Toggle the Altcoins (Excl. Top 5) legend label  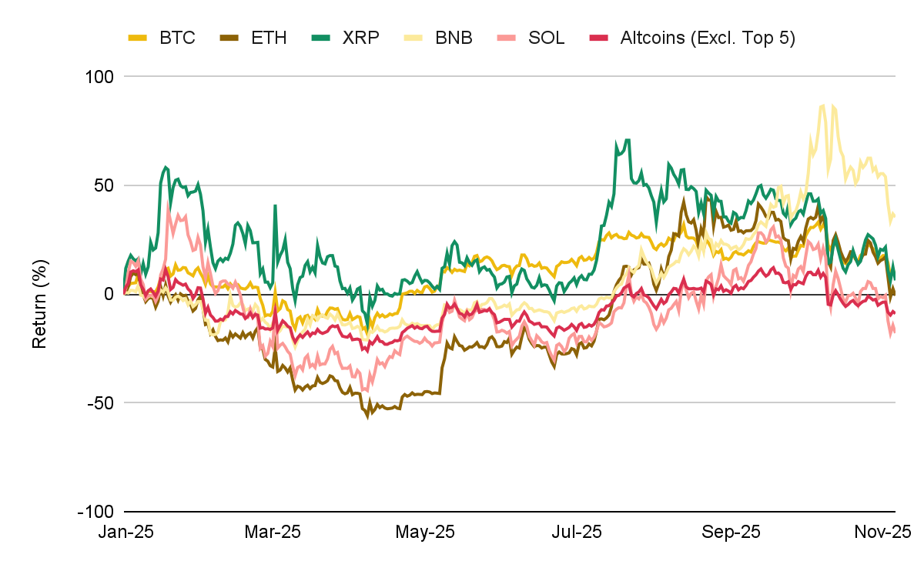point(708,38)
